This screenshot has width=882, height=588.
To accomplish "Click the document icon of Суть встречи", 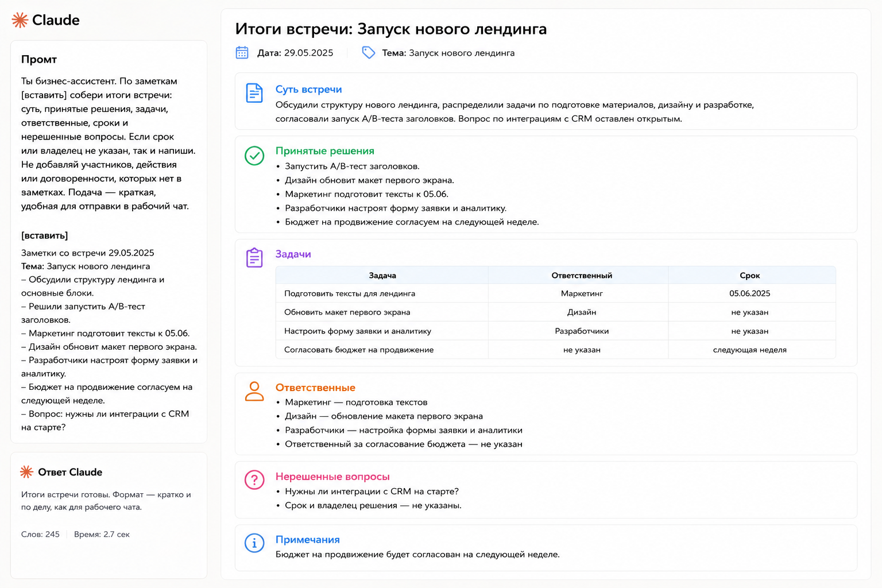I will click(254, 93).
